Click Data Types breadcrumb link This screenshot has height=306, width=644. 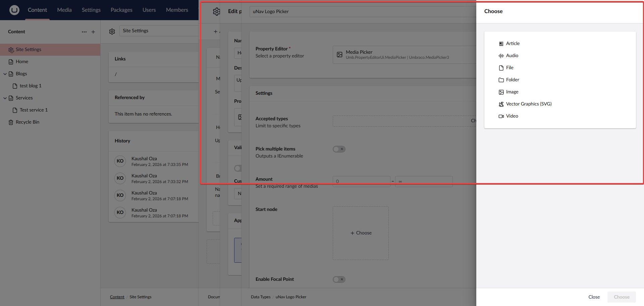261,297
